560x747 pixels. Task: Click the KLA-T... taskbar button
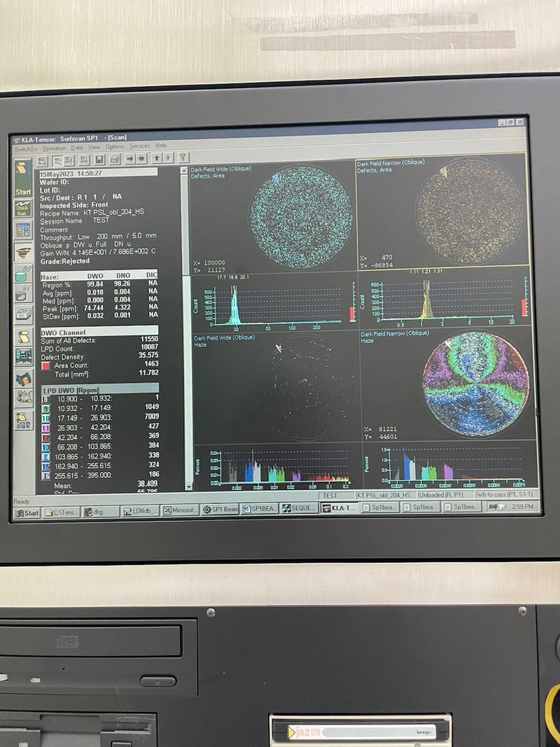click(339, 508)
